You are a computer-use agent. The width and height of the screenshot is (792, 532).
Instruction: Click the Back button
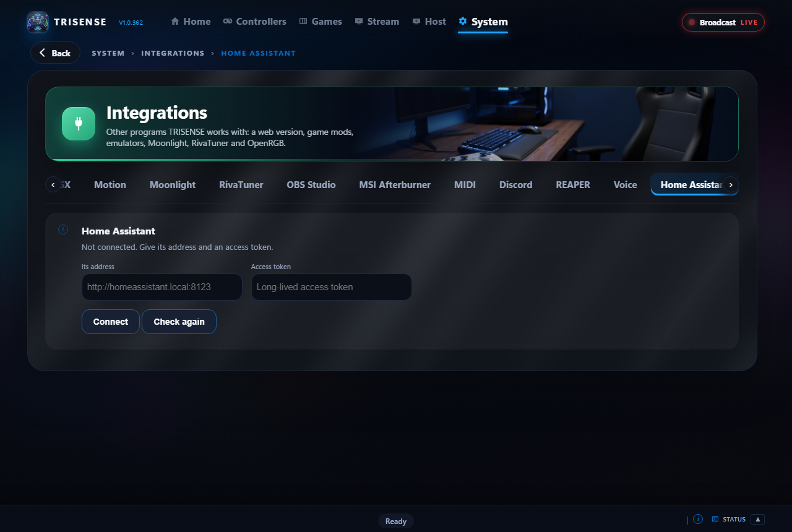(55, 53)
